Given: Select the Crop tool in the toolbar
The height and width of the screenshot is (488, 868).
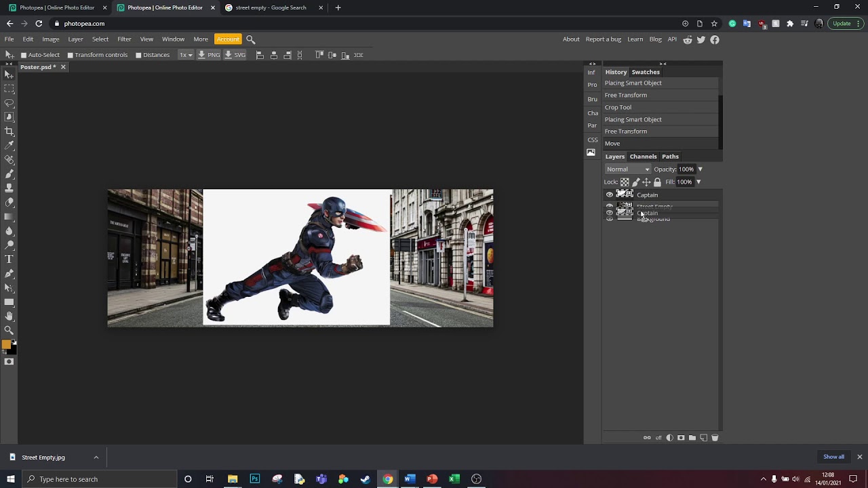Looking at the screenshot, I should pos(9,131).
